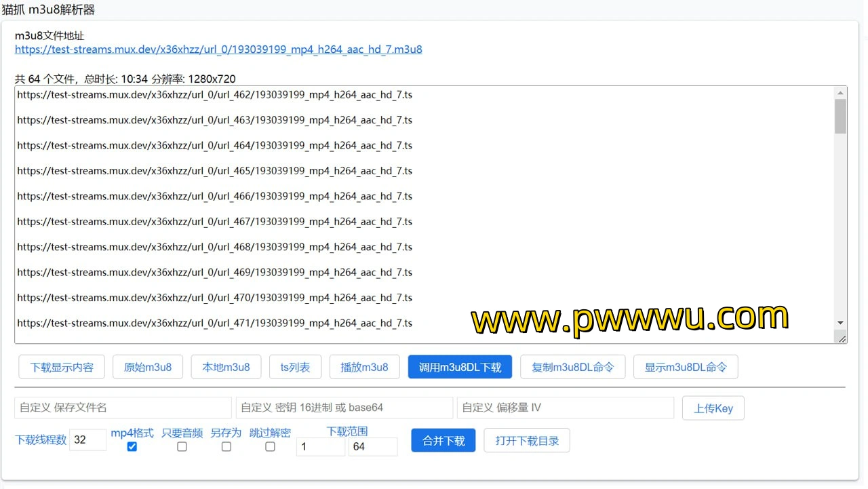Click 调用m3u8DL下载 button
The height and width of the screenshot is (489, 868).
click(460, 367)
